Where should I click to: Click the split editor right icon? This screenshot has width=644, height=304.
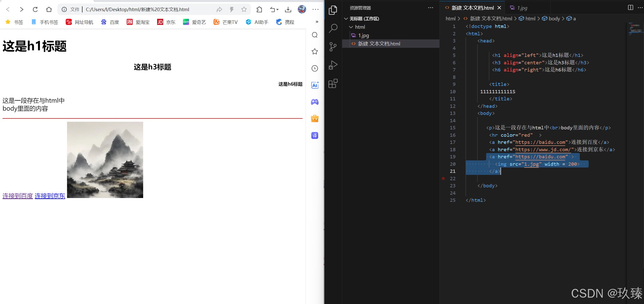pyautogui.click(x=630, y=8)
